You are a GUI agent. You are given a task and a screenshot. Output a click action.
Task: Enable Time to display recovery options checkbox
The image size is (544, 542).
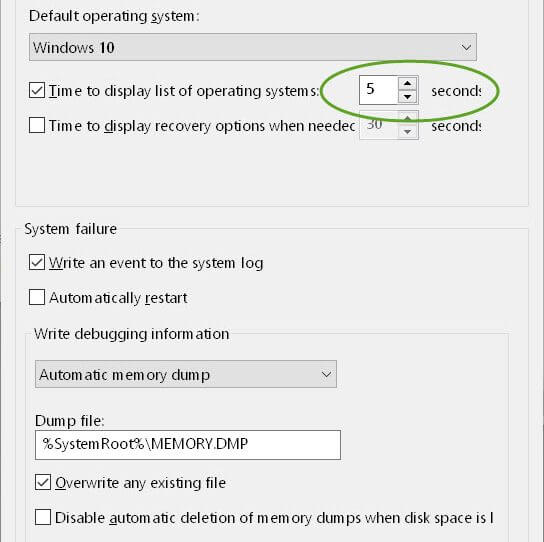click(x=37, y=125)
